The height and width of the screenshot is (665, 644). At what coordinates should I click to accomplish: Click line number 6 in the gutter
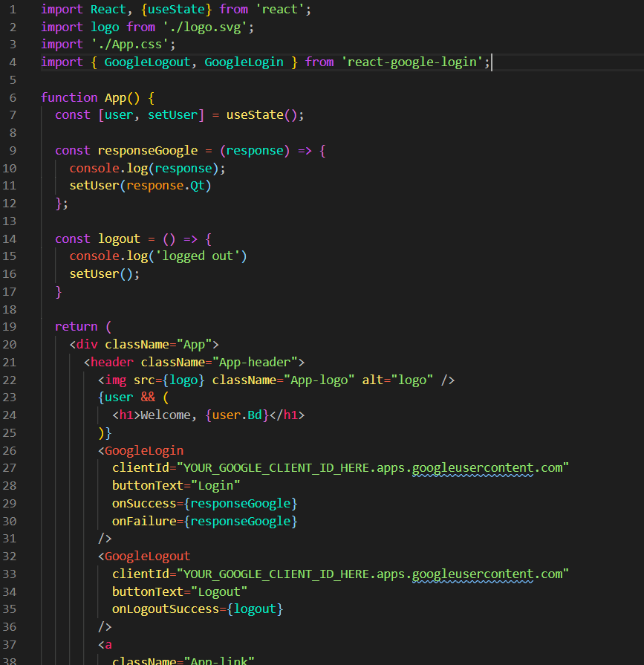tap(13, 97)
